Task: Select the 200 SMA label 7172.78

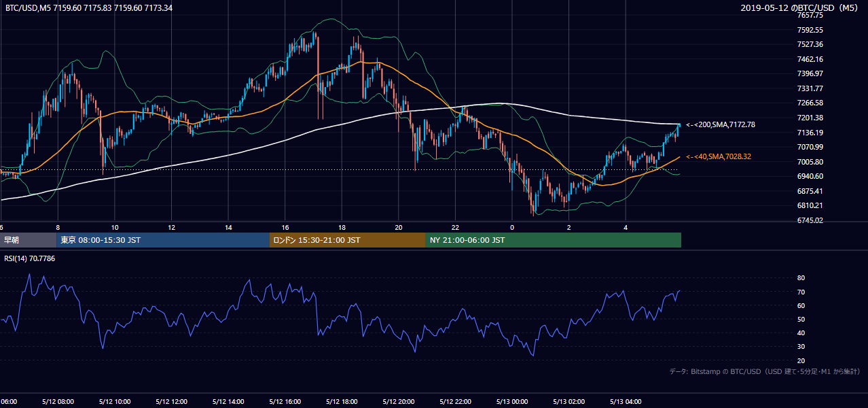Action: [721, 124]
